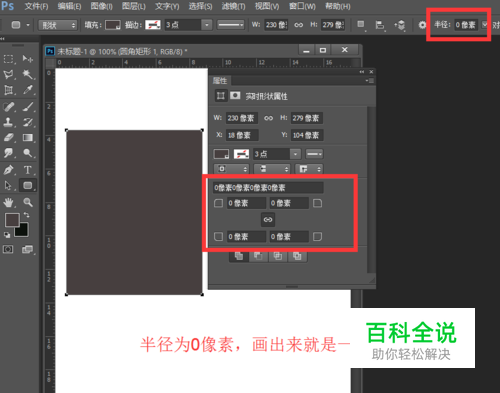500x393 pixels.
Task: Open the 滤镜(T) menu
Action: pyautogui.click(x=233, y=6)
